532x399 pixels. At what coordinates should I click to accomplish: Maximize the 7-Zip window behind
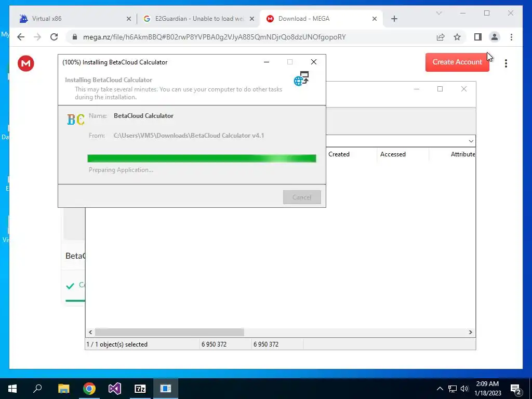[x=440, y=89]
